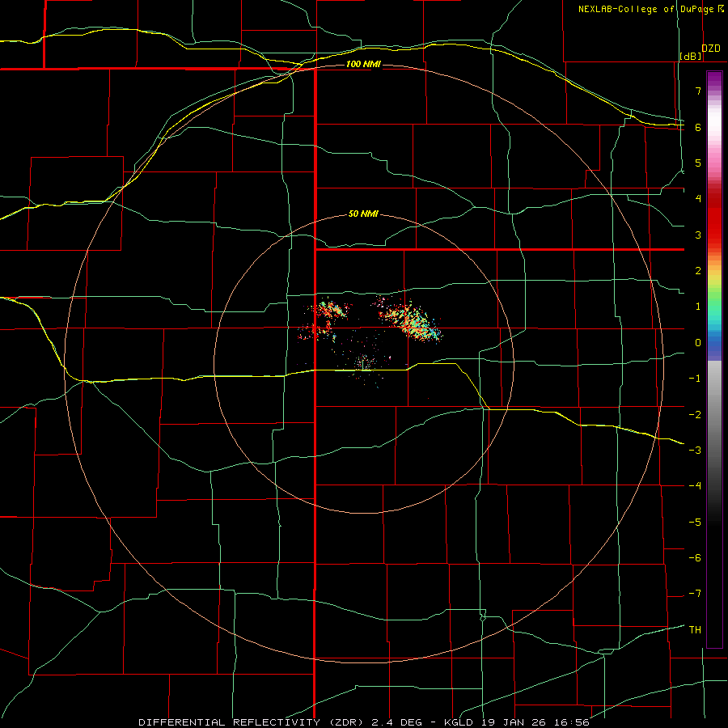This screenshot has width=728, height=728.
Task: Click the -5 value on the color scale
Action: pos(695,523)
